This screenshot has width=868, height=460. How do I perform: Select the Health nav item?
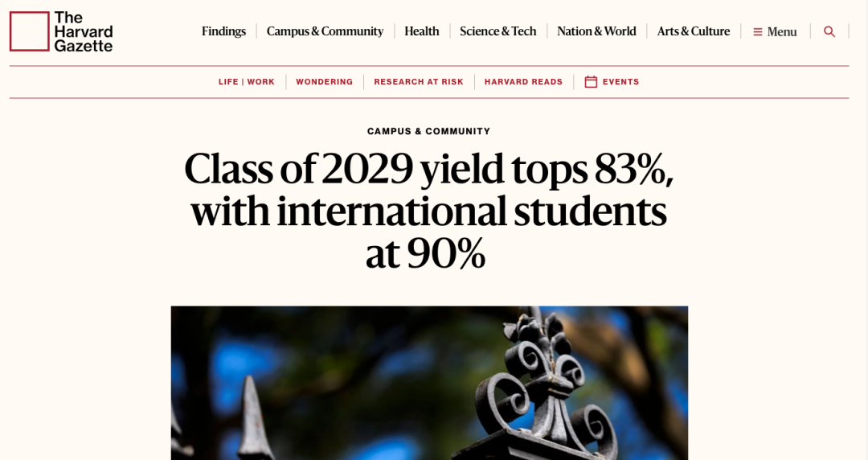[421, 31]
